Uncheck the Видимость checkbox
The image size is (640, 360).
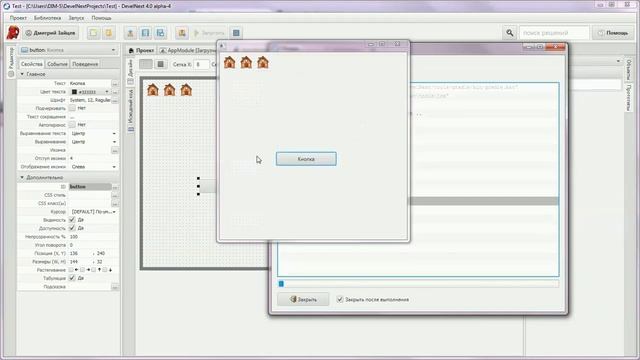pyautogui.click(x=72, y=220)
